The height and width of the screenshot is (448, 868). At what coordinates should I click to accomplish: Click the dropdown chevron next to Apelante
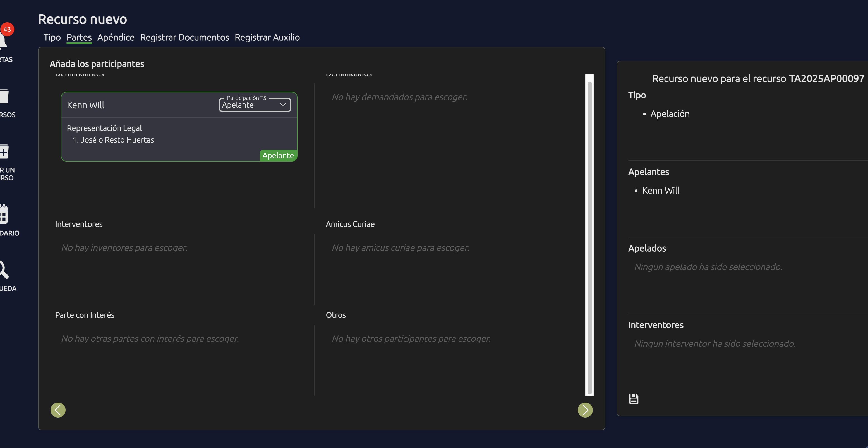[283, 105]
